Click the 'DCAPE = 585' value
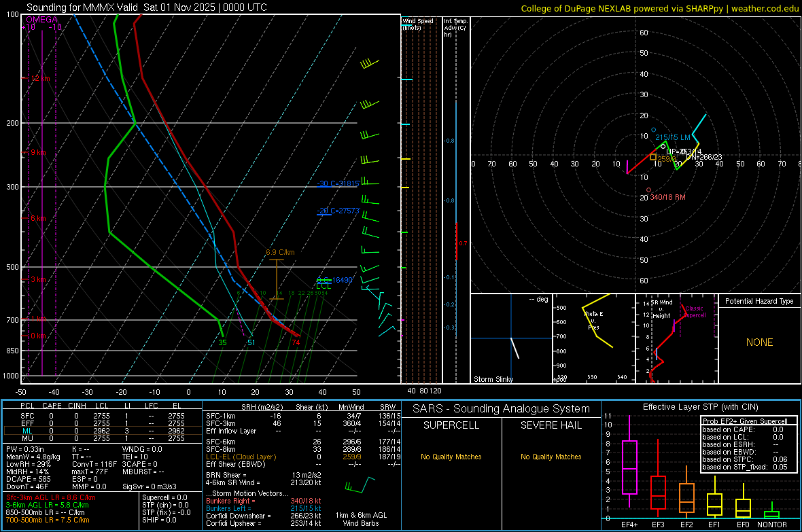802x532 pixels. (28, 479)
